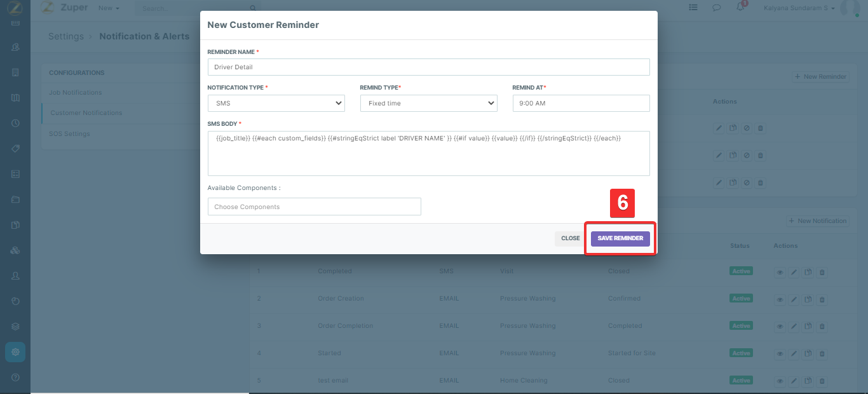Viewport: 868px width, 394px height.
Task: Open the tag icon in the sidebar
Action: [x=15, y=148]
